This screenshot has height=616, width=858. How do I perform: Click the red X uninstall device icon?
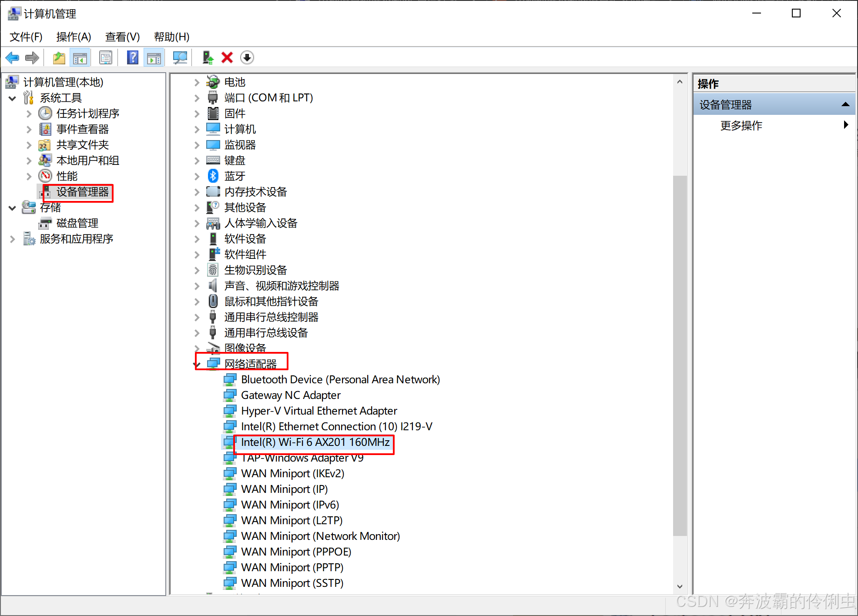click(227, 57)
